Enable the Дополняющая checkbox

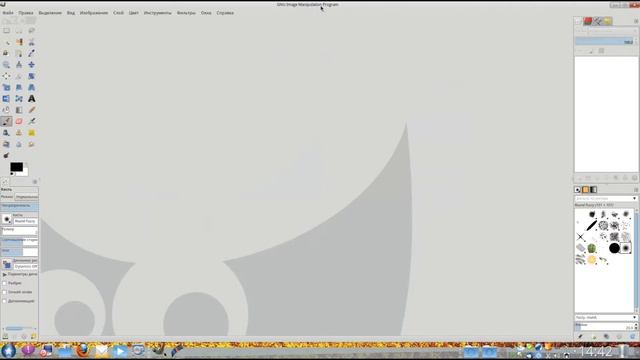coord(4,301)
